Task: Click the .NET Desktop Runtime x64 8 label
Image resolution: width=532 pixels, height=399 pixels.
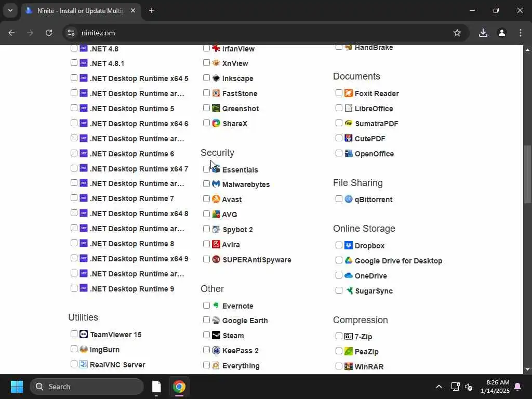Action: point(139,214)
